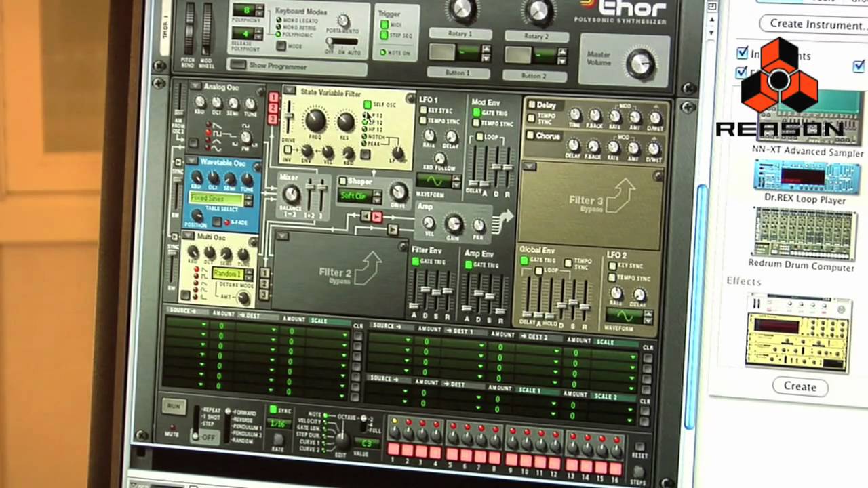Toggle the filter INV button
The height and width of the screenshot is (488, 868).
coord(288,150)
